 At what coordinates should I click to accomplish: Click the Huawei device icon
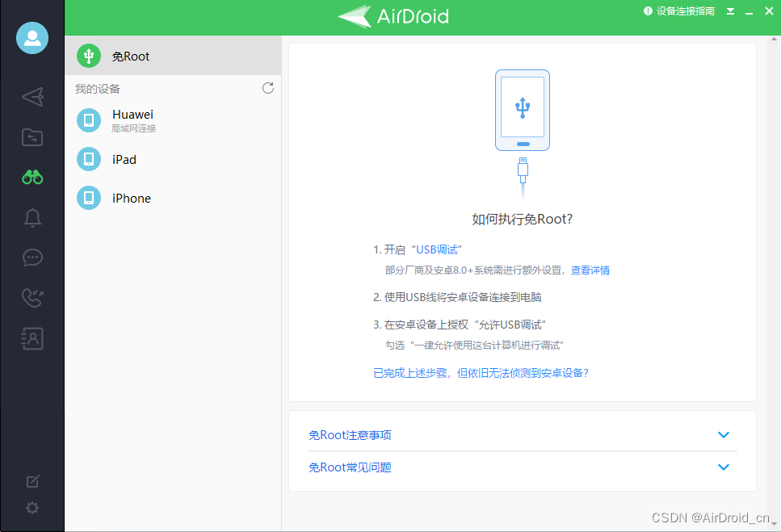89,120
